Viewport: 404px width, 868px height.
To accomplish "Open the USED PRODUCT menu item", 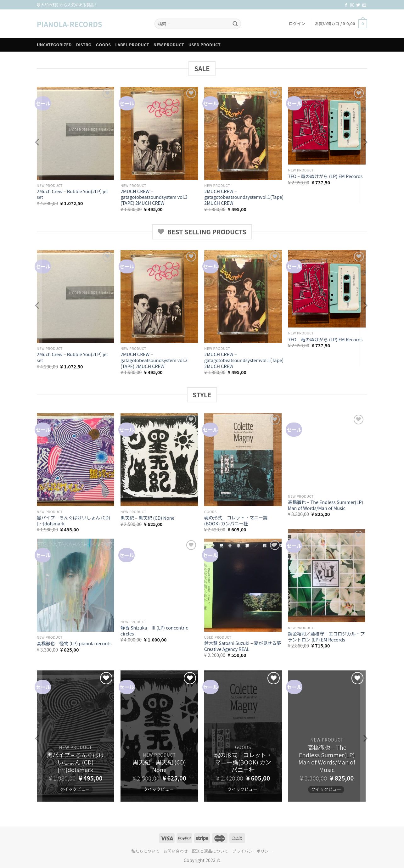I will point(204,45).
